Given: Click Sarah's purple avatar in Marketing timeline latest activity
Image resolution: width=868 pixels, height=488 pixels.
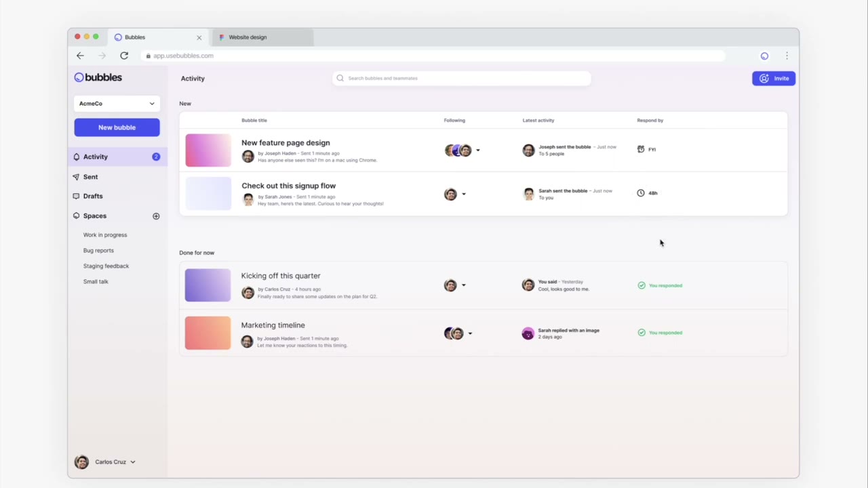Looking at the screenshot, I should click(528, 333).
